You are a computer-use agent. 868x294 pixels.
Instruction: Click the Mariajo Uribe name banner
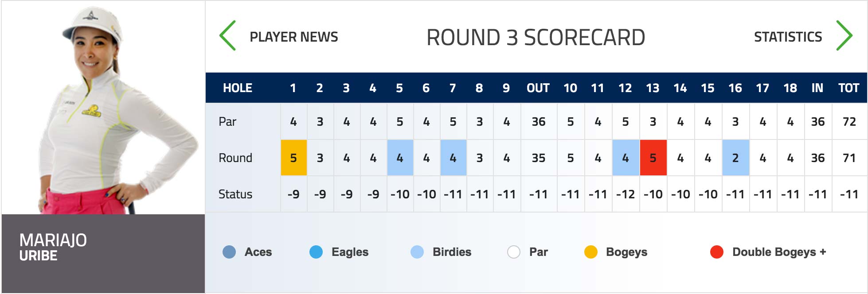103,253
